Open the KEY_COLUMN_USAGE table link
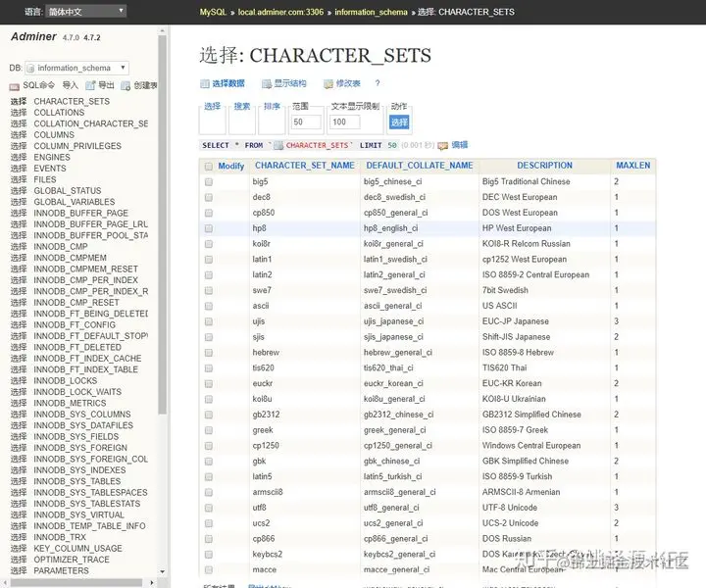 coord(77,549)
